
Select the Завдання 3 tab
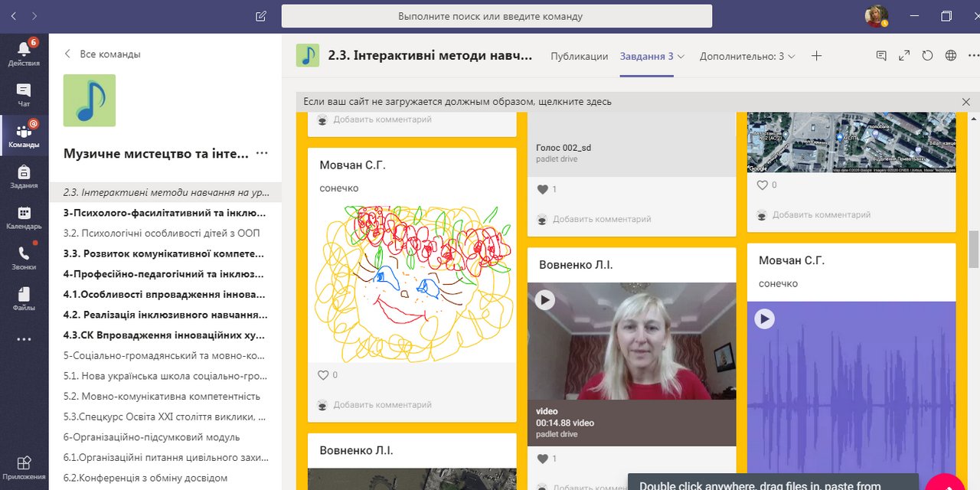click(x=647, y=56)
